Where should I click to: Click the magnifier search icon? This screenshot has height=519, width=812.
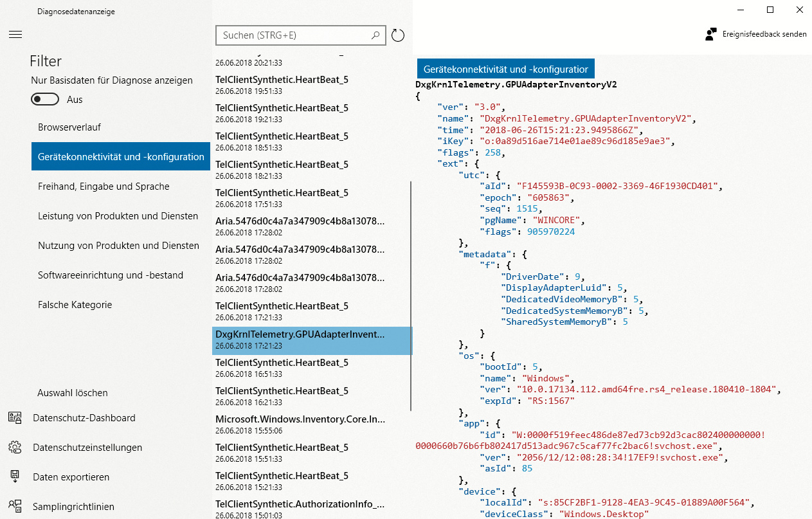coord(375,35)
